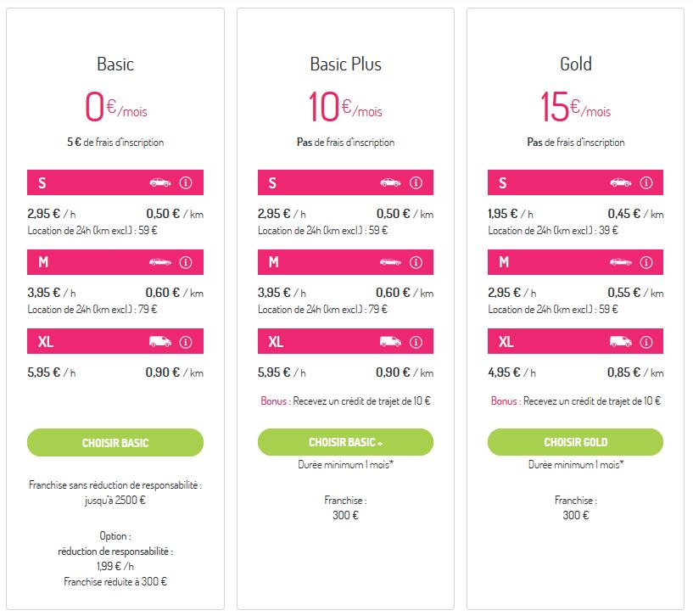
Task: Select the Choisir Gold button
Action: point(575,442)
